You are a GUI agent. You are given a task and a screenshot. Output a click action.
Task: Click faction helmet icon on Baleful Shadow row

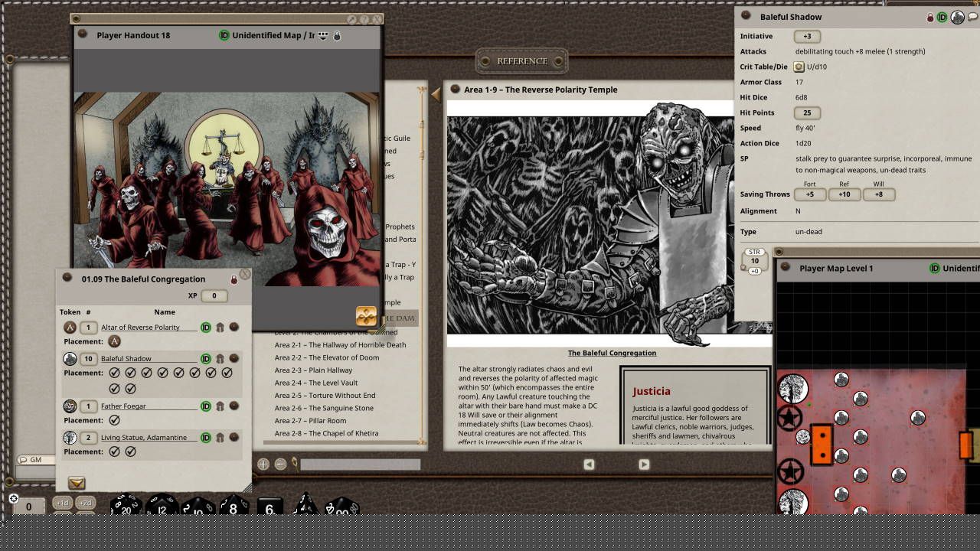pos(220,359)
